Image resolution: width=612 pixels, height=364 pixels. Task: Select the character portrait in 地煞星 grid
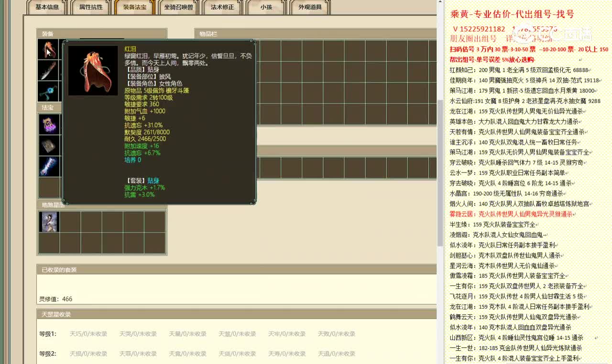coord(49,222)
